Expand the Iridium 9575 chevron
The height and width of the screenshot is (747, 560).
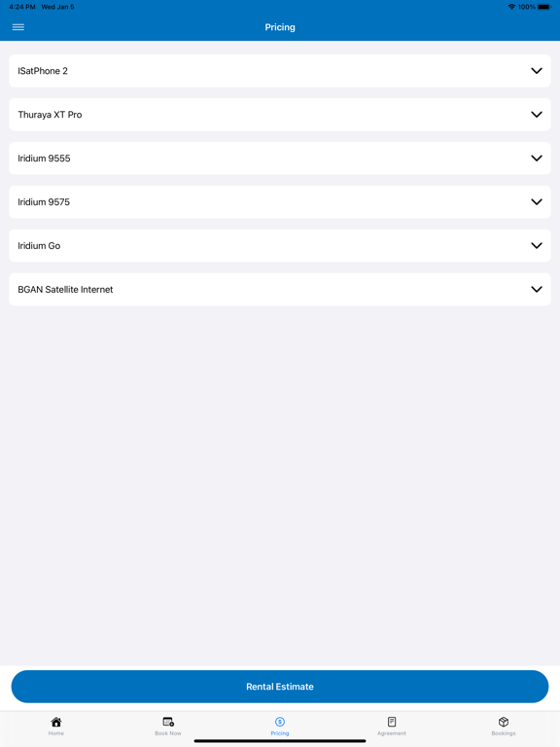click(x=537, y=202)
